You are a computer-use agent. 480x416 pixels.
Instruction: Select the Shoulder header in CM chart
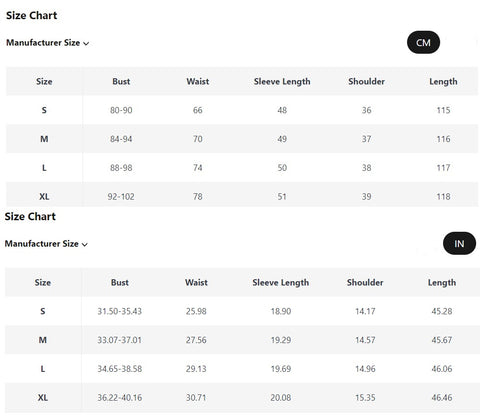click(366, 81)
